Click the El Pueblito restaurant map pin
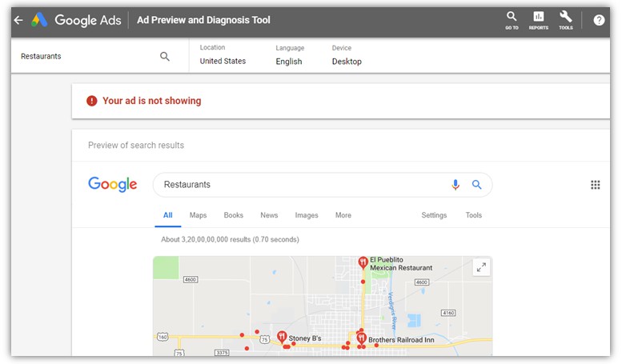Viewport: 622px width, 364px height. (363, 262)
